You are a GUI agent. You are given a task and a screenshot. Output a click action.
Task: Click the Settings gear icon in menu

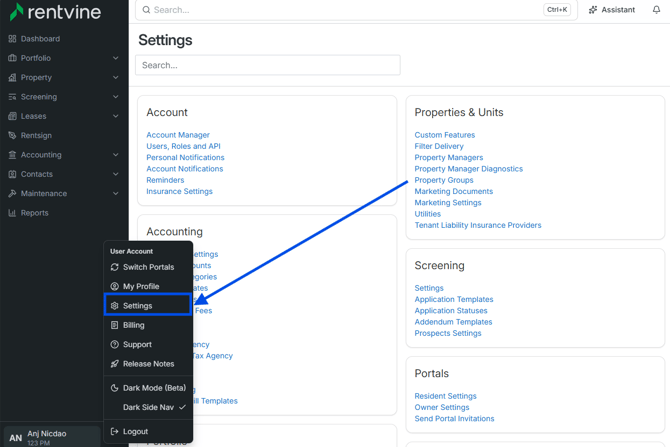[x=115, y=306]
